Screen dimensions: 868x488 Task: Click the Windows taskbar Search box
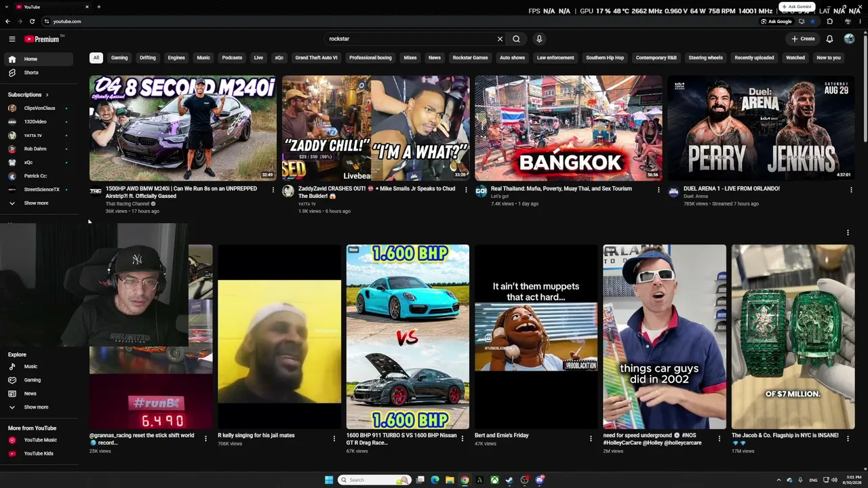[x=374, y=480]
